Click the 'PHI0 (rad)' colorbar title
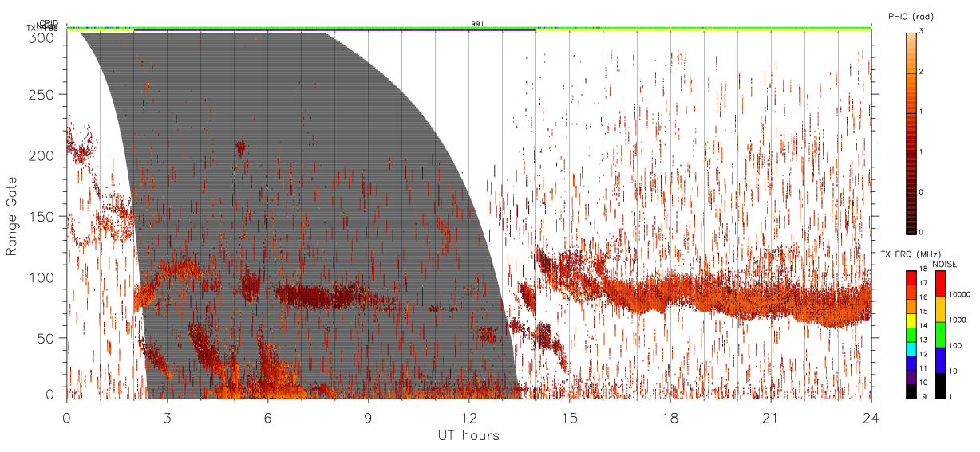The width and height of the screenshot is (980, 452). click(911, 16)
